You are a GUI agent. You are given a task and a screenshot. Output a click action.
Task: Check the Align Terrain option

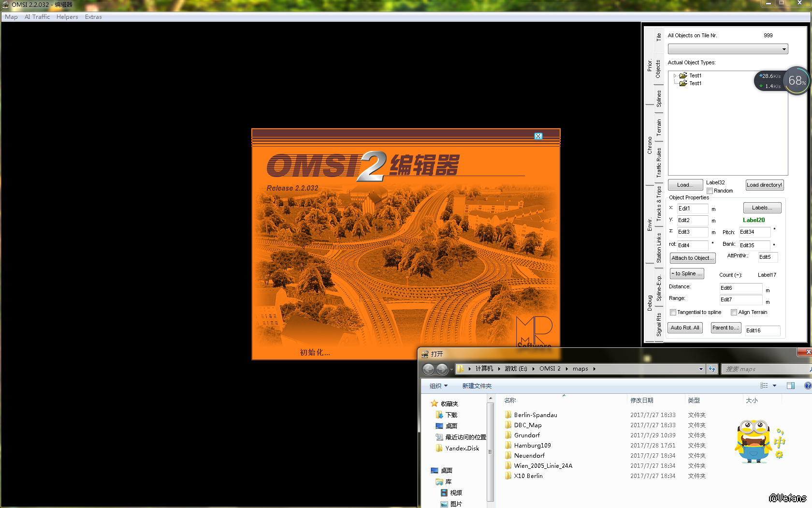(734, 313)
